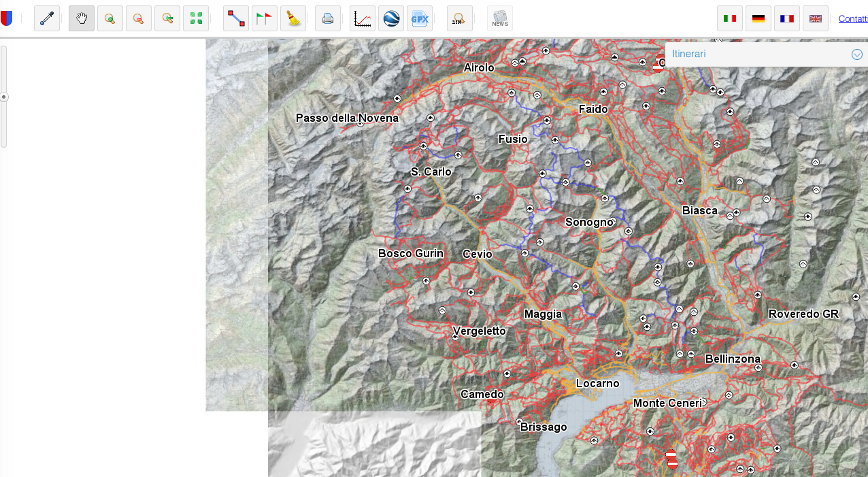
Task: Click the map zoom slider handle
Action: click(4, 97)
